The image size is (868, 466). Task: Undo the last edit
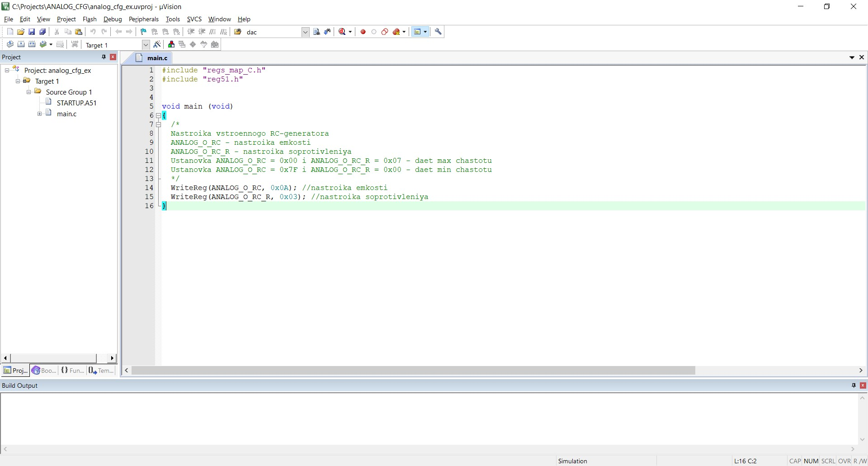tap(93, 32)
